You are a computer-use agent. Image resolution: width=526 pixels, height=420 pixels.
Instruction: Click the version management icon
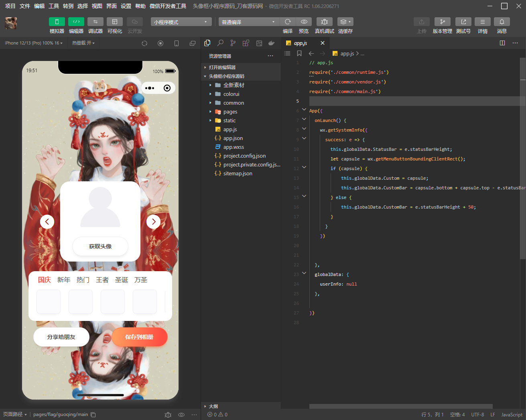[442, 22]
